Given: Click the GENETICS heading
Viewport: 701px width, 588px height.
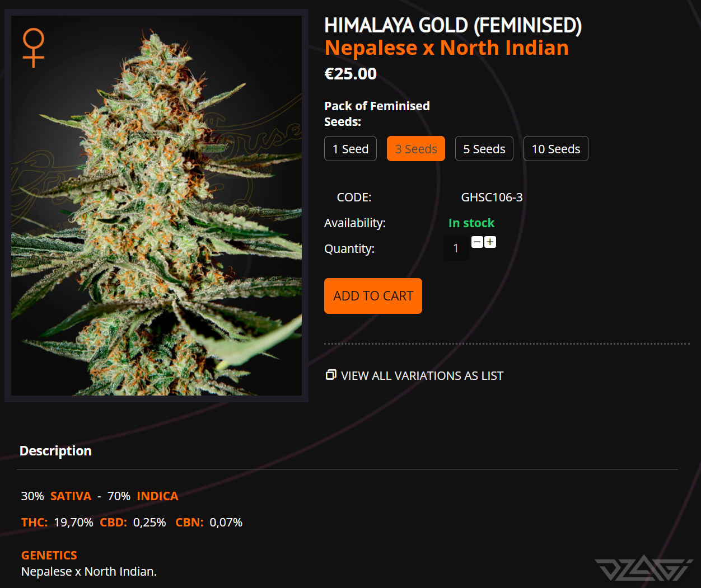Looking at the screenshot, I should pos(49,556).
